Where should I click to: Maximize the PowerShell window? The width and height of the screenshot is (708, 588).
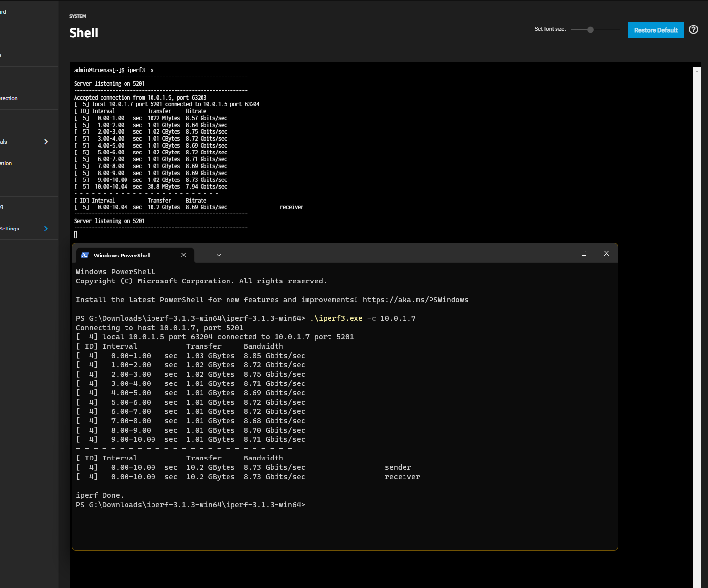pyautogui.click(x=584, y=253)
